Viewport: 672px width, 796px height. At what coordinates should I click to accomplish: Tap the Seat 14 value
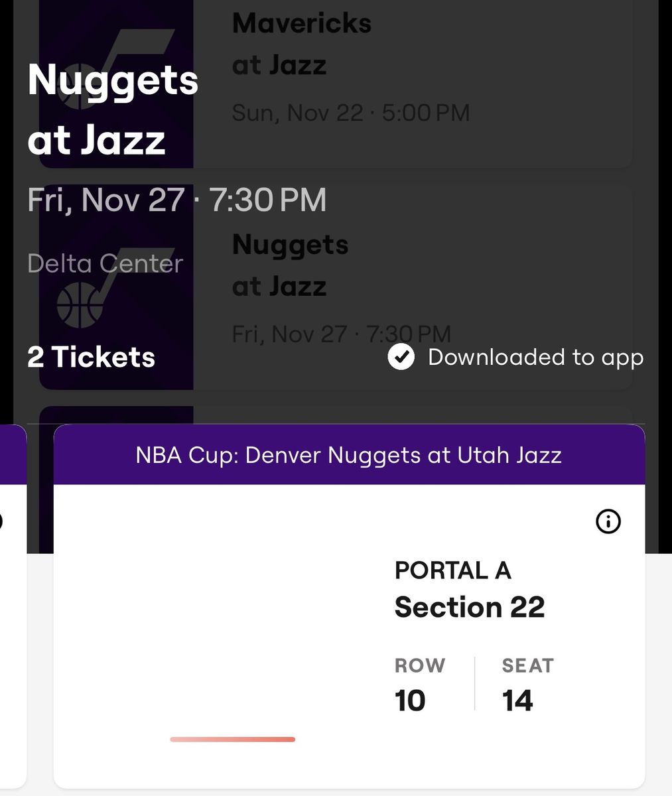click(x=517, y=700)
